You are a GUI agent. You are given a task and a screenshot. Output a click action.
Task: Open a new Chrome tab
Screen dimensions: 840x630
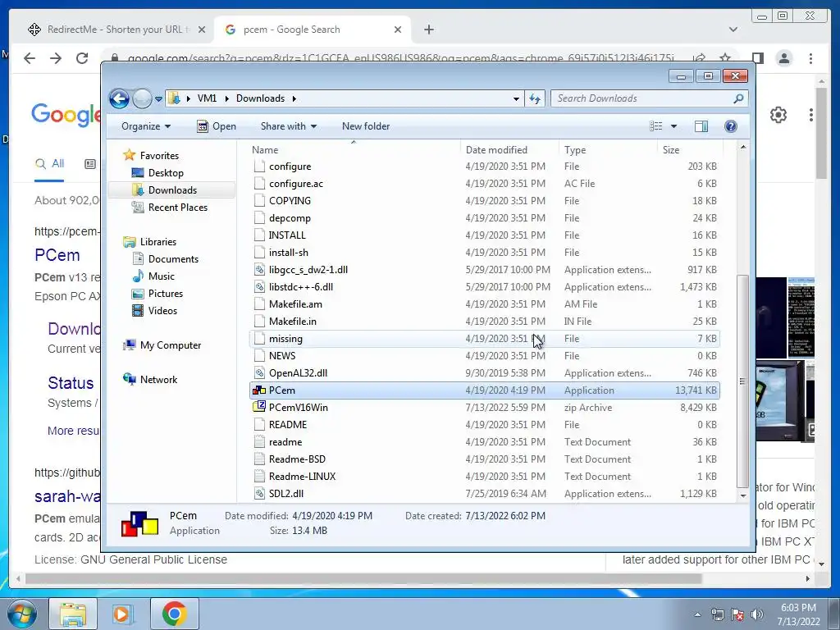(x=428, y=30)
